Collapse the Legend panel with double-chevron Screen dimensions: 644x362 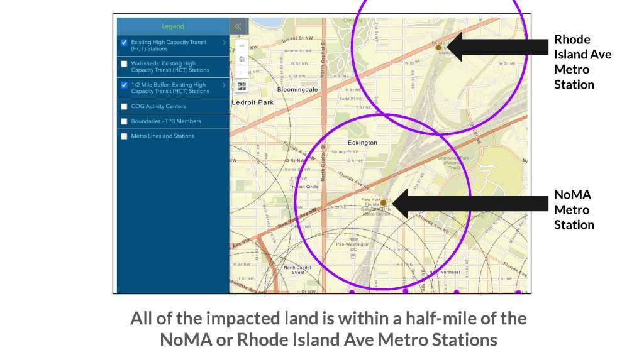pos(238,26)
